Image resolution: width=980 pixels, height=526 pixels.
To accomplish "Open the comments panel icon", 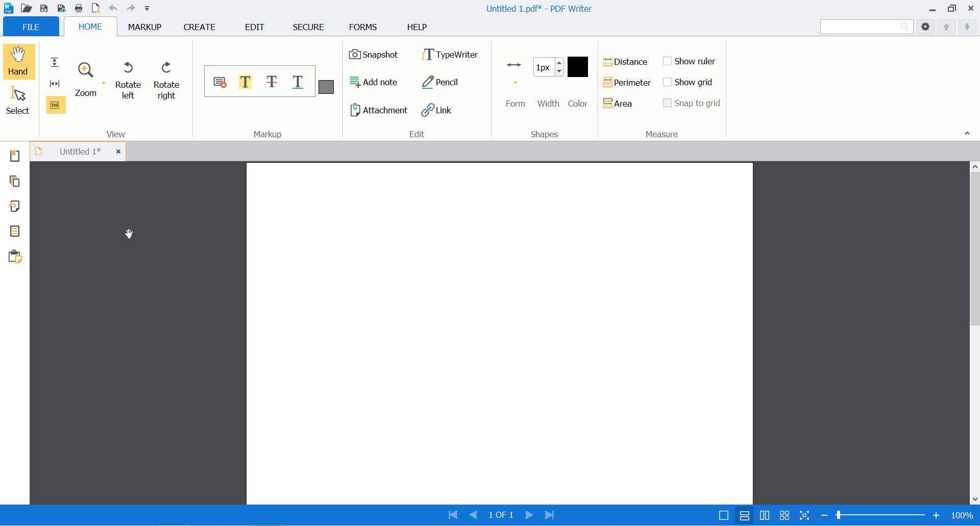I will pyautogui.click(x=15, y=206).
